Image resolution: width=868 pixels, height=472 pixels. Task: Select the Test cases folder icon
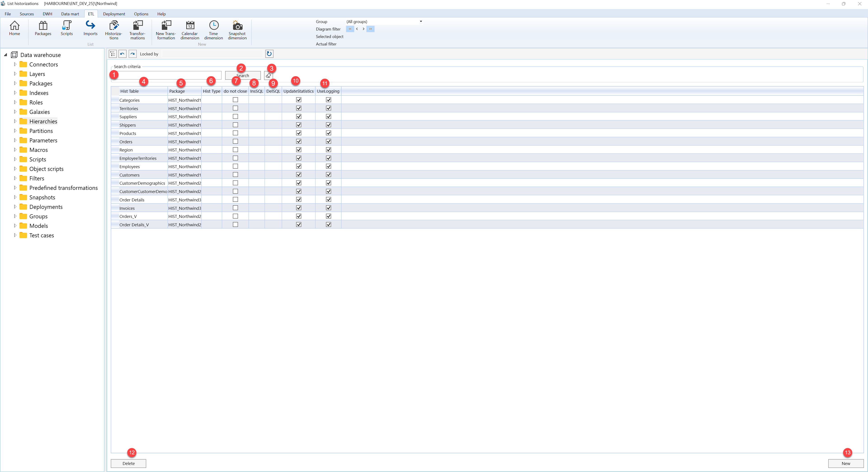[x=23, y=235]
